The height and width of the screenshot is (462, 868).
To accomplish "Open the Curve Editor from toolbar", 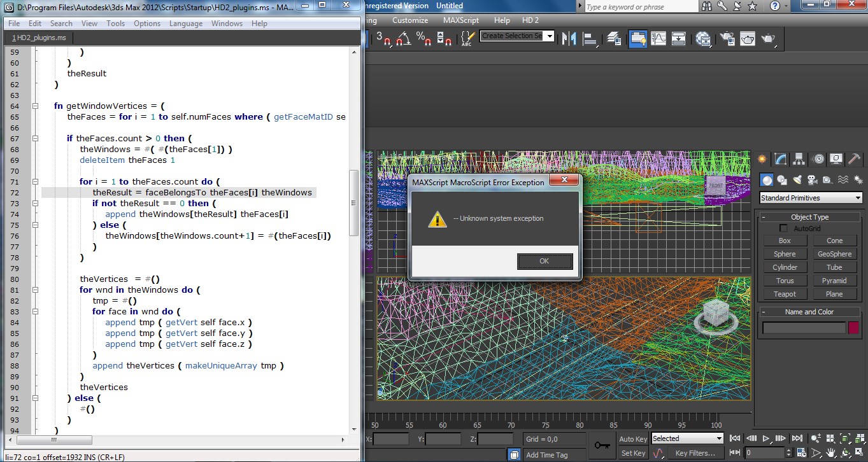I will (658, 39).
